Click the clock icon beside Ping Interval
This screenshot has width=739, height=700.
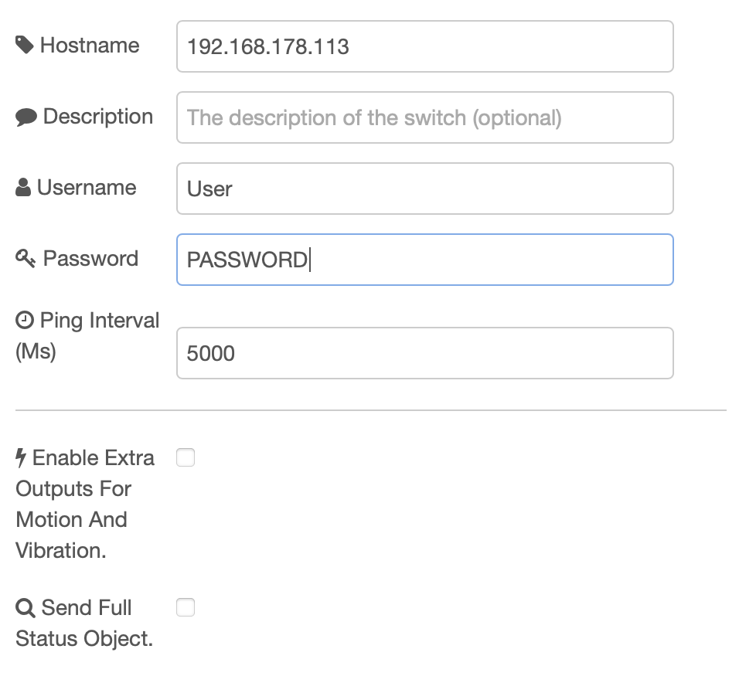(x=23, y=318)
